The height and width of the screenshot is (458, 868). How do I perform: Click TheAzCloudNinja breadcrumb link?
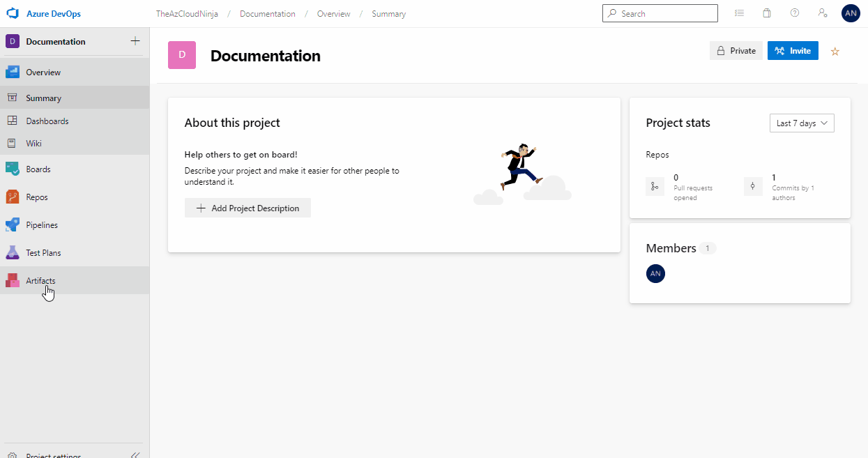click(x=187, y=14)
